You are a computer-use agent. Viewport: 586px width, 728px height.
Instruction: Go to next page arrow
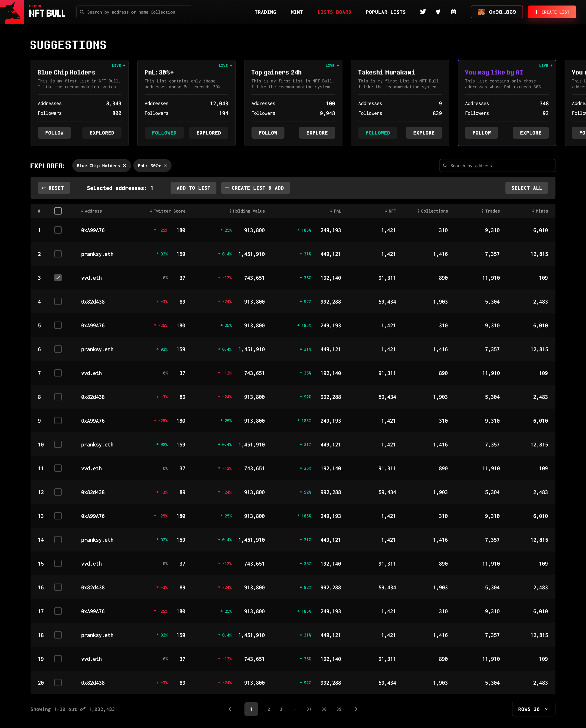point(356,709)
